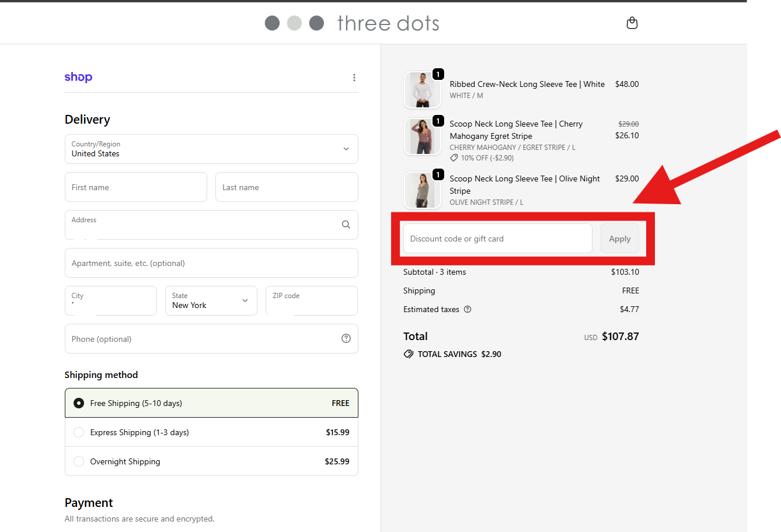Screen dimensions: 781x532
Task: Select Express Shipping (1-3 days) option
Action: pos(79,432)
